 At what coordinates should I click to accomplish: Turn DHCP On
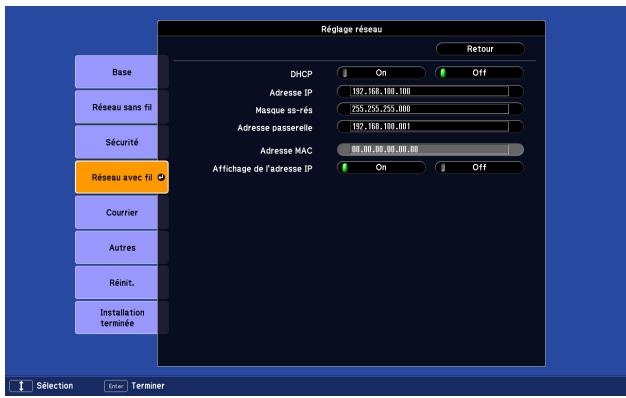point(381,73)
